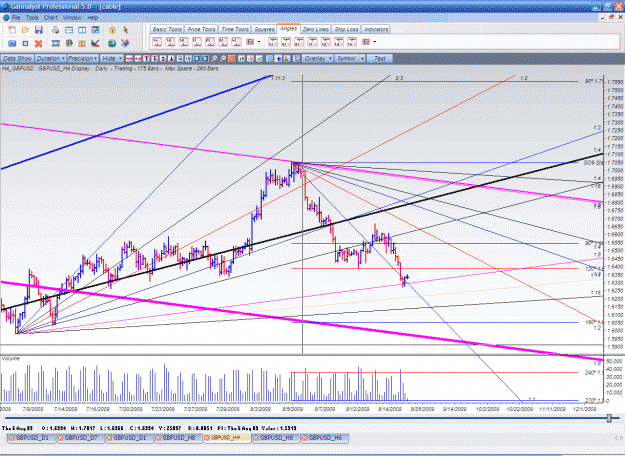This screenshot has width=625, height=456.
Task: Click the Save floppy disk icon
Action: coord(39,30)
